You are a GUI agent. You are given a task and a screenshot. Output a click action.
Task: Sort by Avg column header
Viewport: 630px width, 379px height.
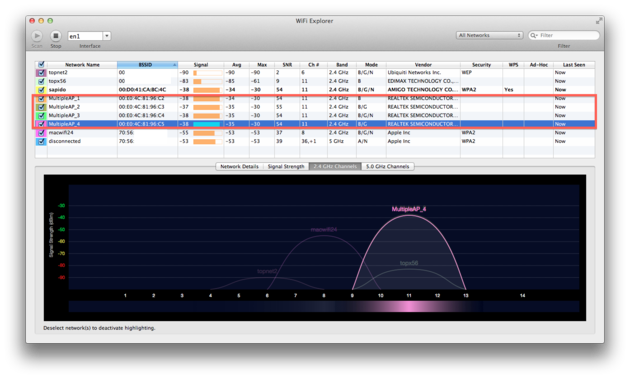237,65
